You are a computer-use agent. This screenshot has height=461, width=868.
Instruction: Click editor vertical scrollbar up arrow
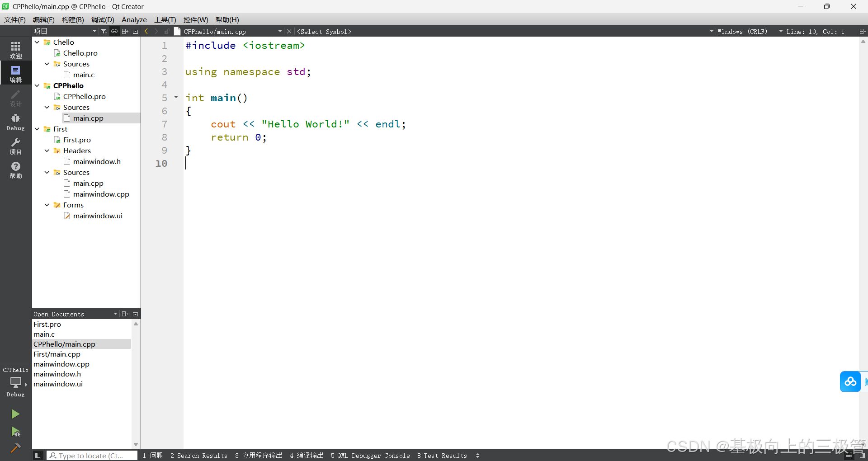pyautogui.click(x=863, y=41)
